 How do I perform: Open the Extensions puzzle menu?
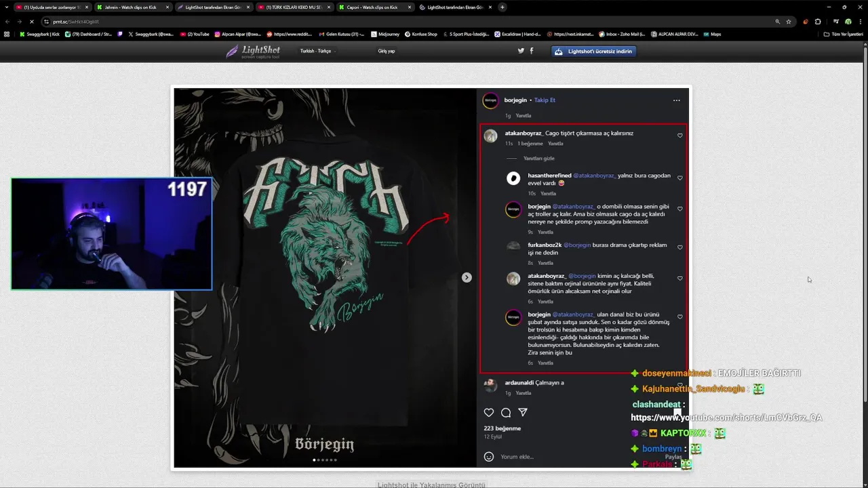click(x=818, y=22)
